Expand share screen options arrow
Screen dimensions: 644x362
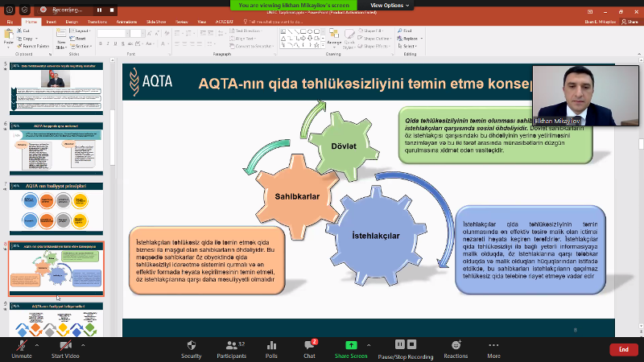click(x=369, y=345)
